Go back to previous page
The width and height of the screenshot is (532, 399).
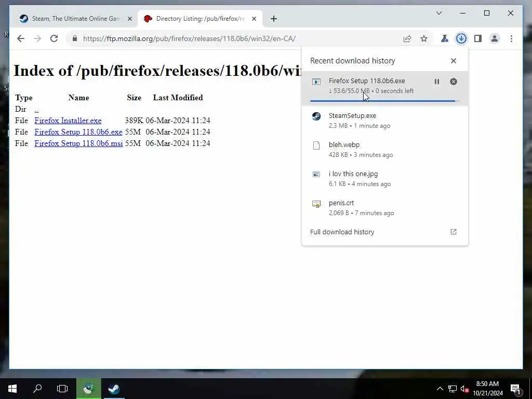(21, 38)
